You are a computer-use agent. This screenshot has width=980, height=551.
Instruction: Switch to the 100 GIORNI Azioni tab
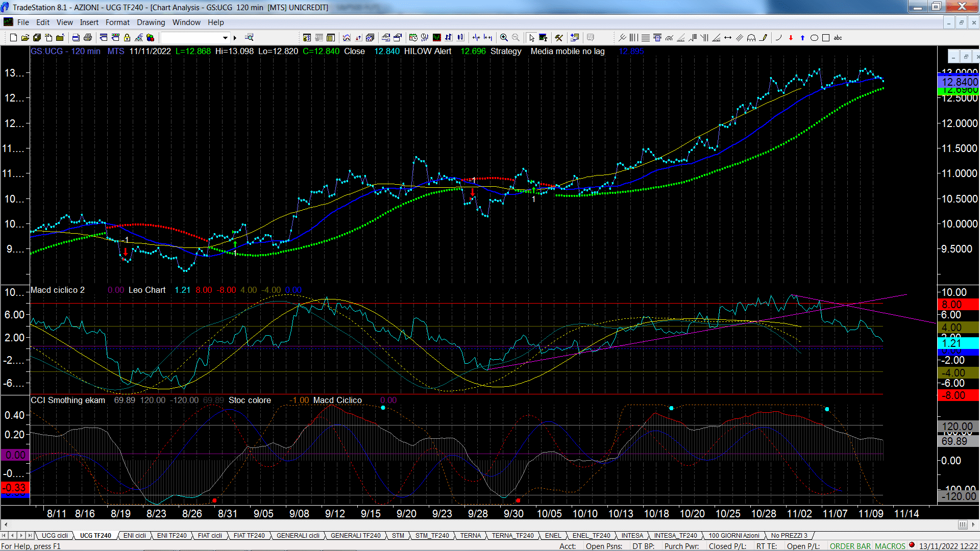coord(734,536)
